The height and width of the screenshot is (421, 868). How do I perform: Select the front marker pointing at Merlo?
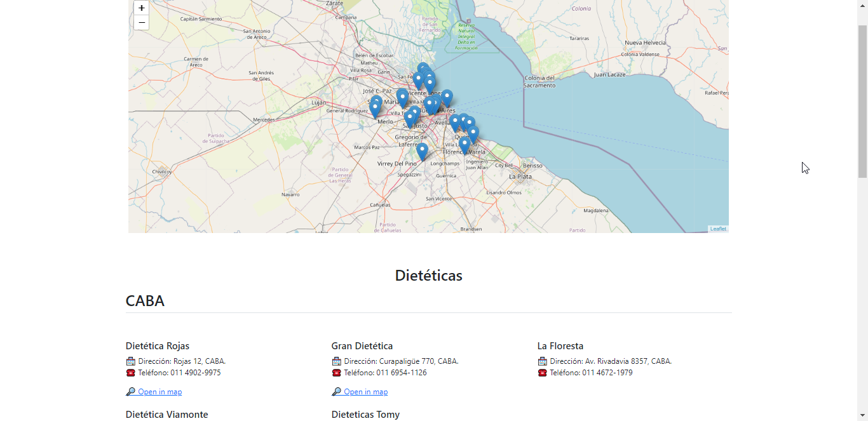point(375,110)
